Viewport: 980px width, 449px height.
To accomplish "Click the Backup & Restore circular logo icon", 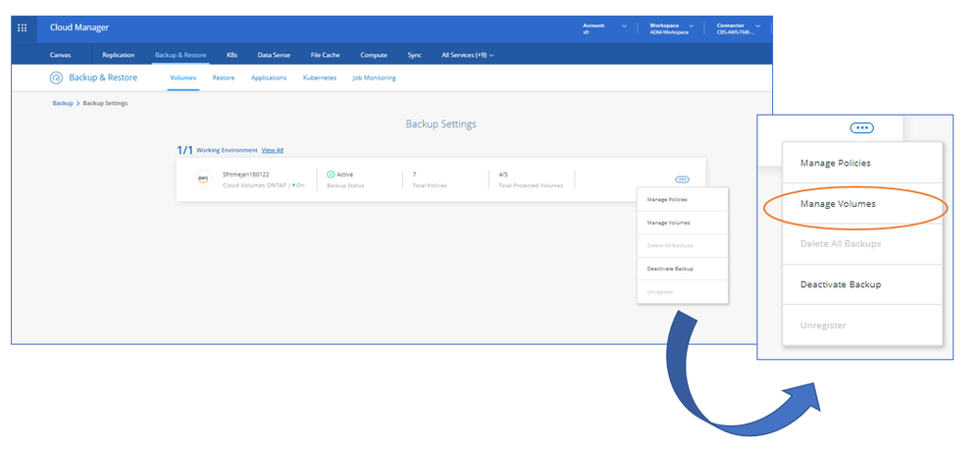I will point(56,77).
